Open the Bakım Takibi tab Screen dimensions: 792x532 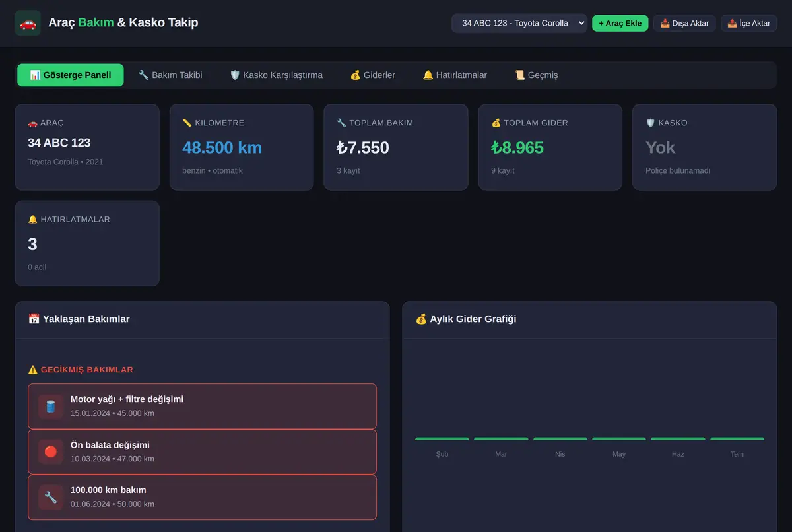170,75
